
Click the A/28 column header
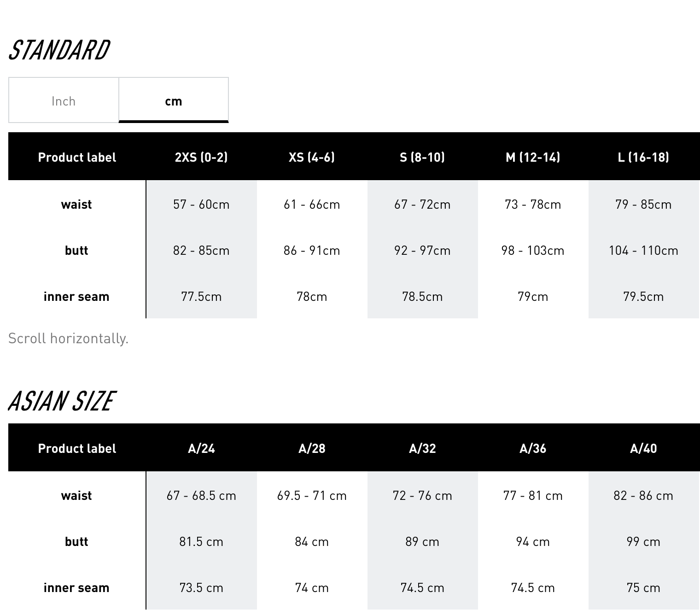tap(312, 448)
